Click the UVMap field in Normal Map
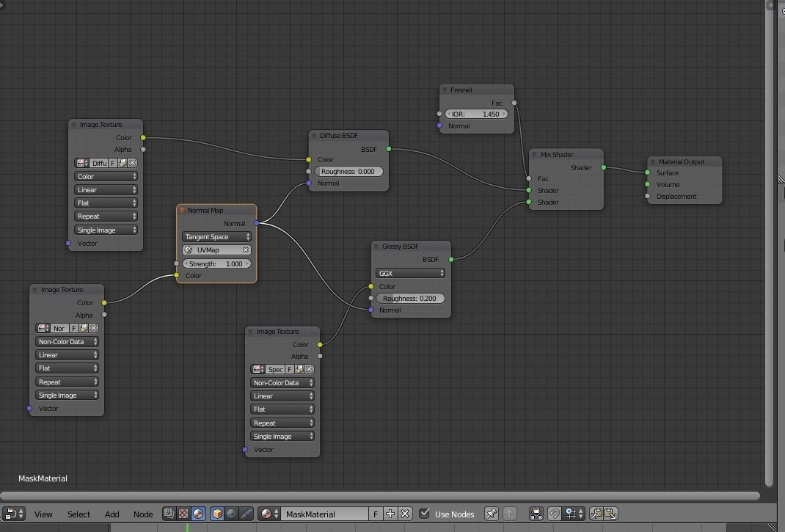This screenshot has height=532, width=785. click(x=216, y=250)
